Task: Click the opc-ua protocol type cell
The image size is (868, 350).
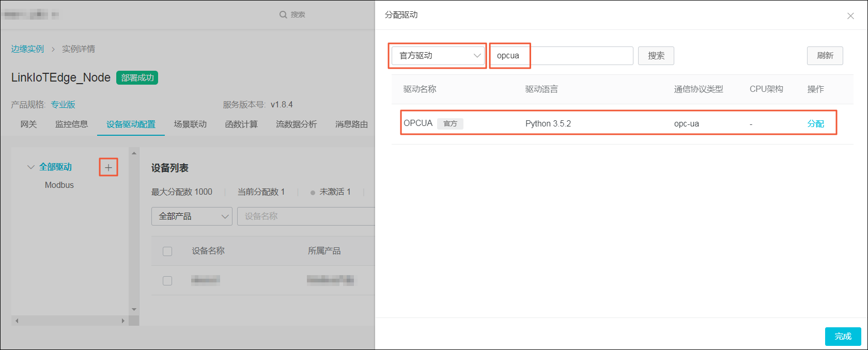Action: pos(687,124)
